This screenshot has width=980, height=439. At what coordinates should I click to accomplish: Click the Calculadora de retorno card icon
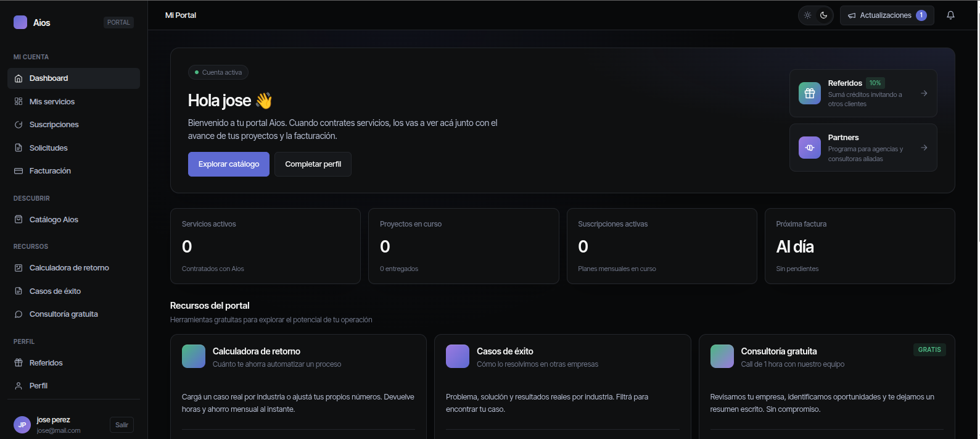(x=194, y=356)
